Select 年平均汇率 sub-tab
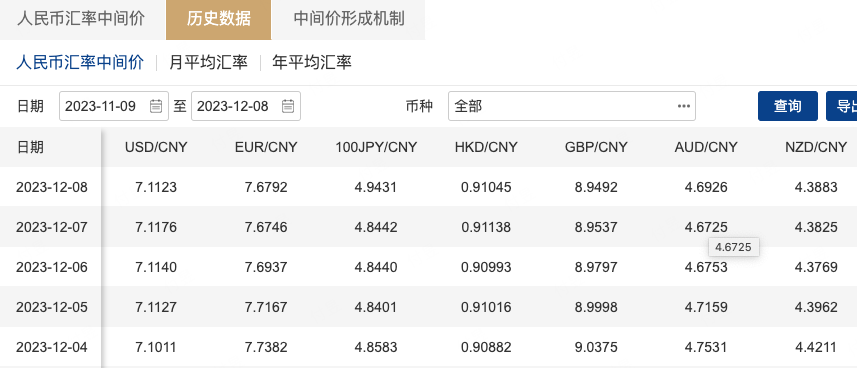 (x=312, y=62)
